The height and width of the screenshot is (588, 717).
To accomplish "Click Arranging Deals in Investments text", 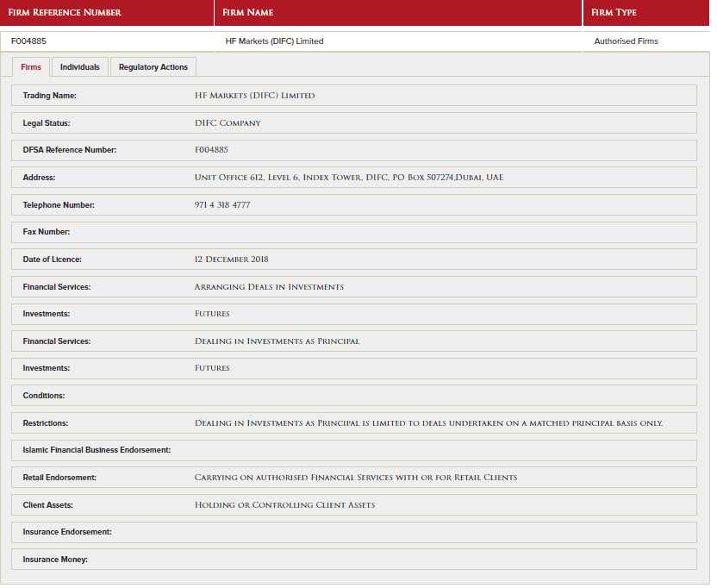I will [x=269, y=287].
